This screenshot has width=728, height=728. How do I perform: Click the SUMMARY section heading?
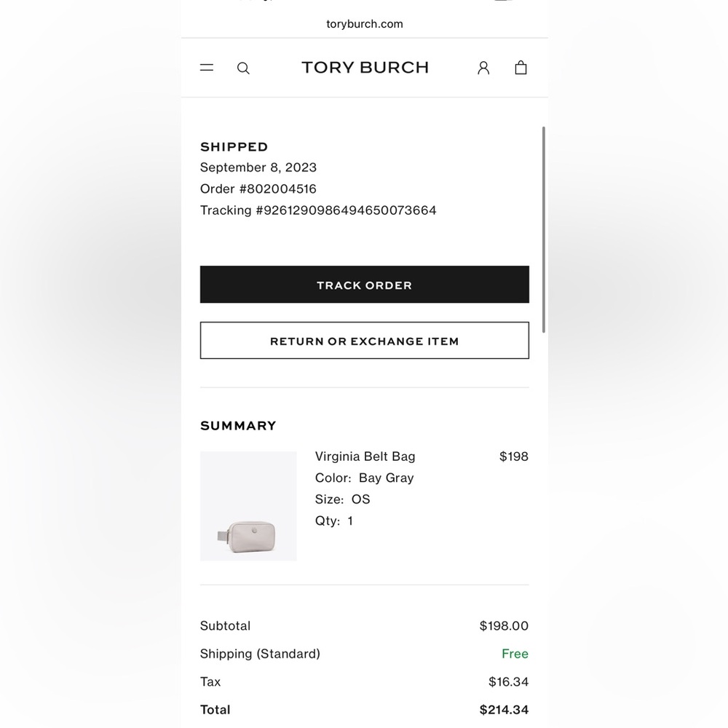pos(238,426)
